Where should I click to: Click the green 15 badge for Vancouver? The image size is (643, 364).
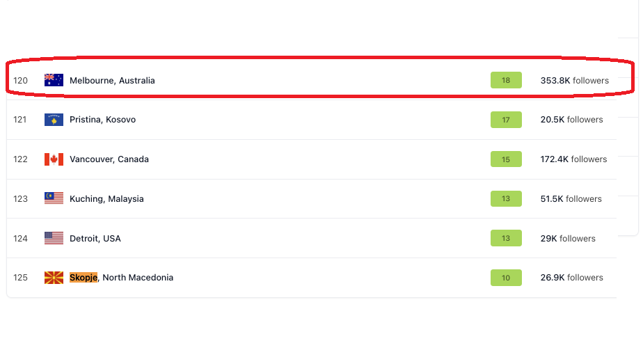(506, 159)
